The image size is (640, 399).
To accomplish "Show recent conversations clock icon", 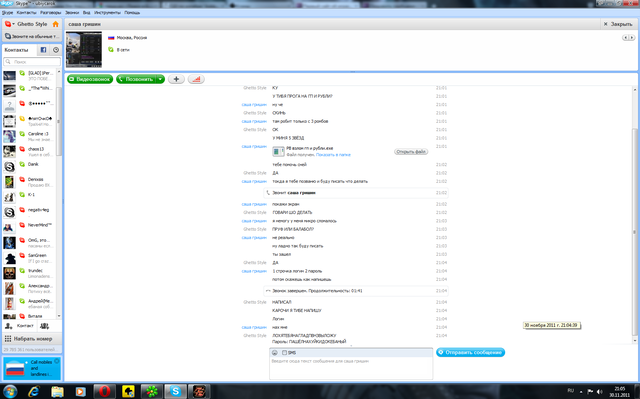I will pos(56,50).
